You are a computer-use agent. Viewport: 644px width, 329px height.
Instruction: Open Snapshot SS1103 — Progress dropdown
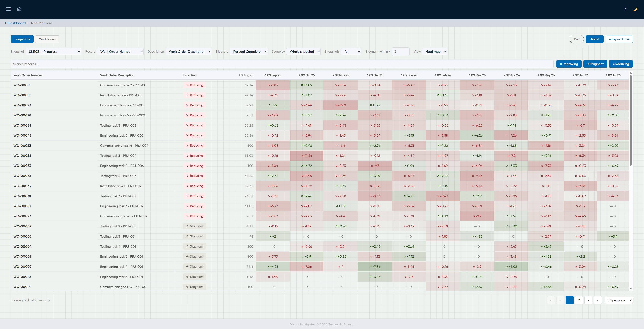click(x=54, y=51)
